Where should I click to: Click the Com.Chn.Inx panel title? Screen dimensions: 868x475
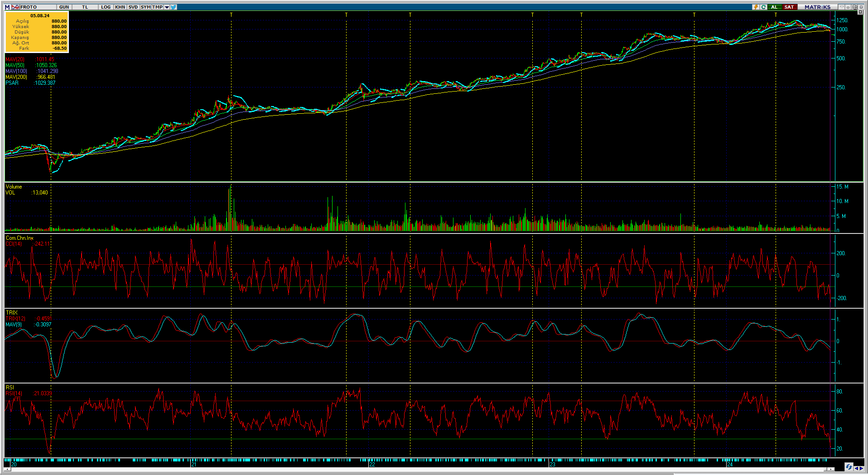coord(19,238)
